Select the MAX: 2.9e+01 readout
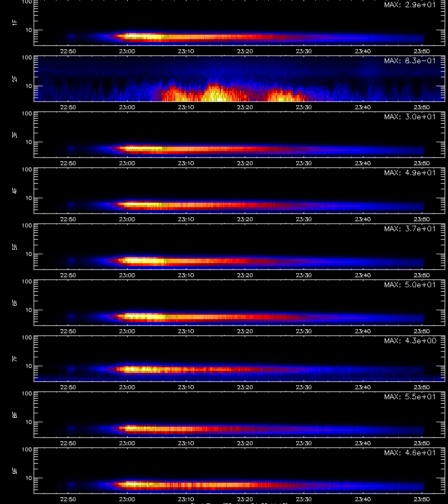This screenshot has width=448, height=504. coord(410,5)
